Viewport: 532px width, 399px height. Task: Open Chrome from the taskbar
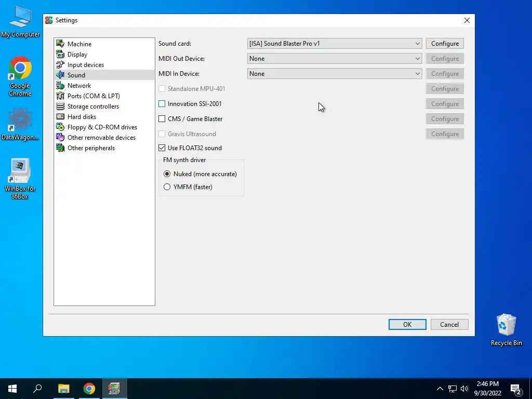(89, 389)
